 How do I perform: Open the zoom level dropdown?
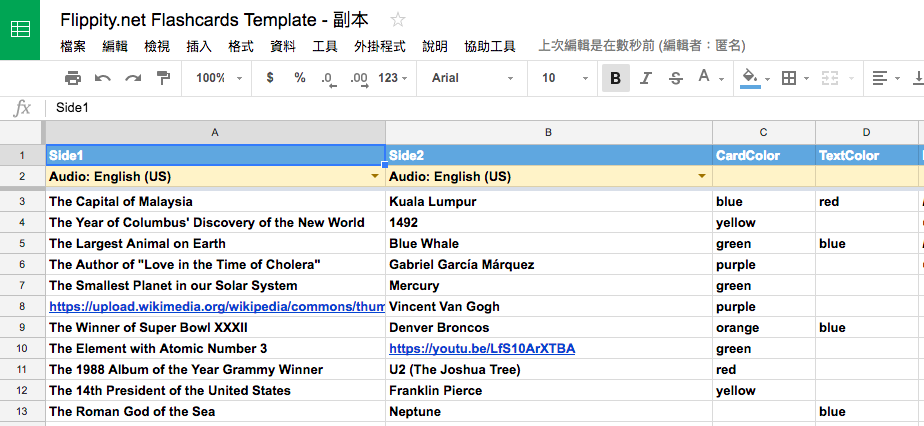pos(218,78)
